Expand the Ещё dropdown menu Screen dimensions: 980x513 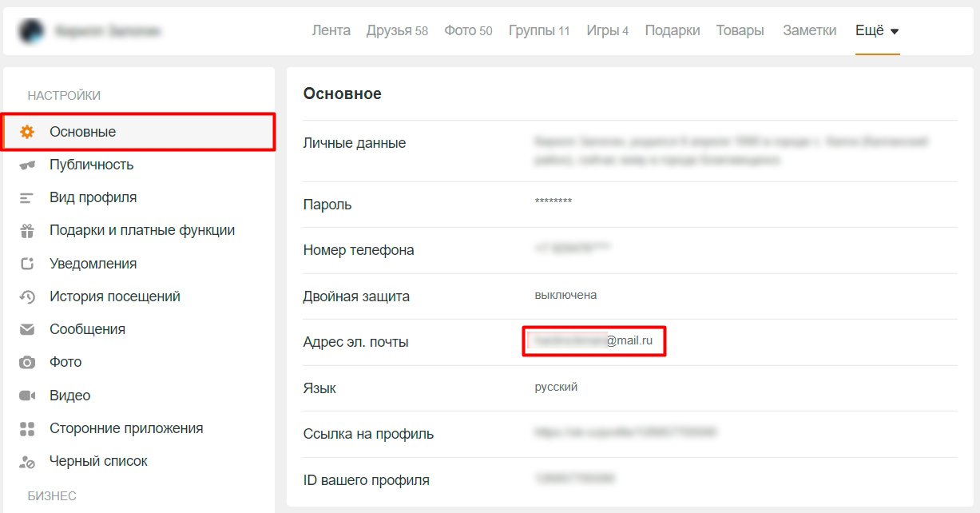877,31
